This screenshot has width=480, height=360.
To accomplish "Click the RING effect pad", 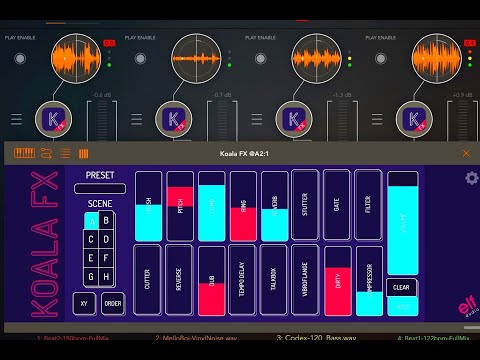I will (x=243, y=206).
